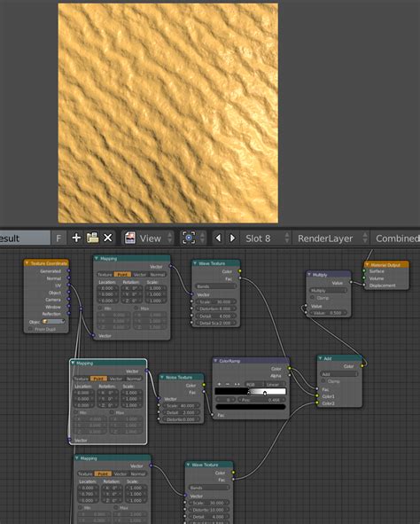Screen dimensions: 420x524
Task: Collapse the Add mix node
Action: [x=320, y=358]
